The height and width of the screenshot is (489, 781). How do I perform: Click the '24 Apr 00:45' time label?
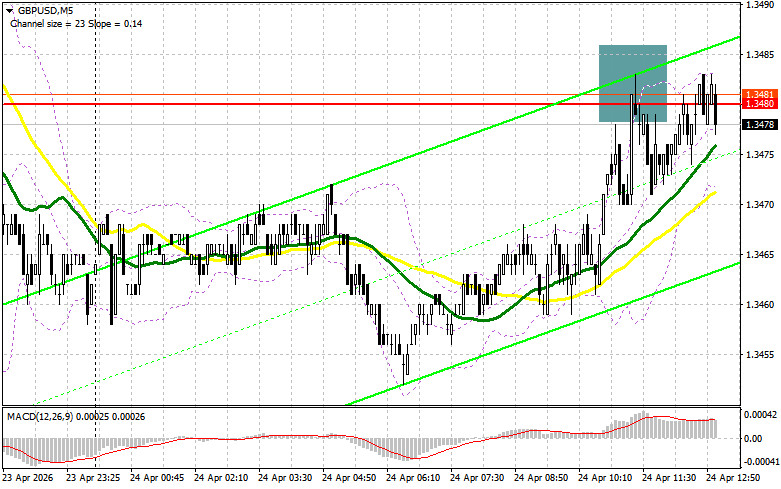point(157,478)
